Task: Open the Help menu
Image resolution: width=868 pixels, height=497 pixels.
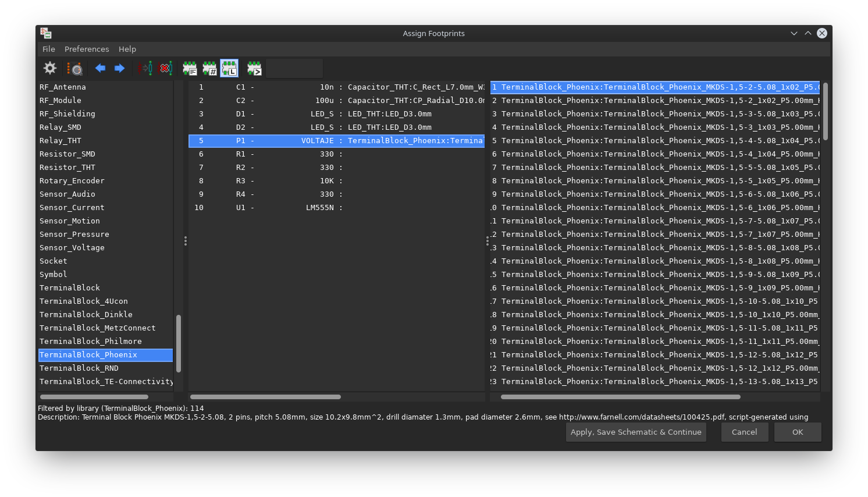Action: pos(127,49)
